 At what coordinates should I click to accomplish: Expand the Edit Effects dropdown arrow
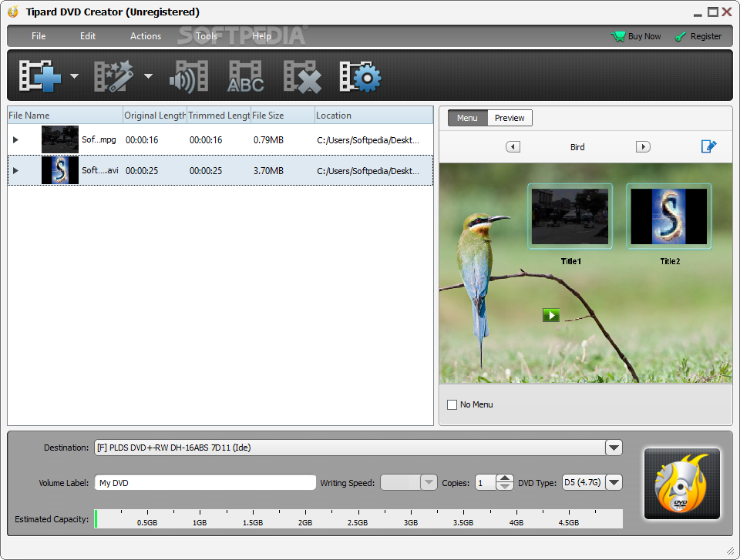click(148, 76)
